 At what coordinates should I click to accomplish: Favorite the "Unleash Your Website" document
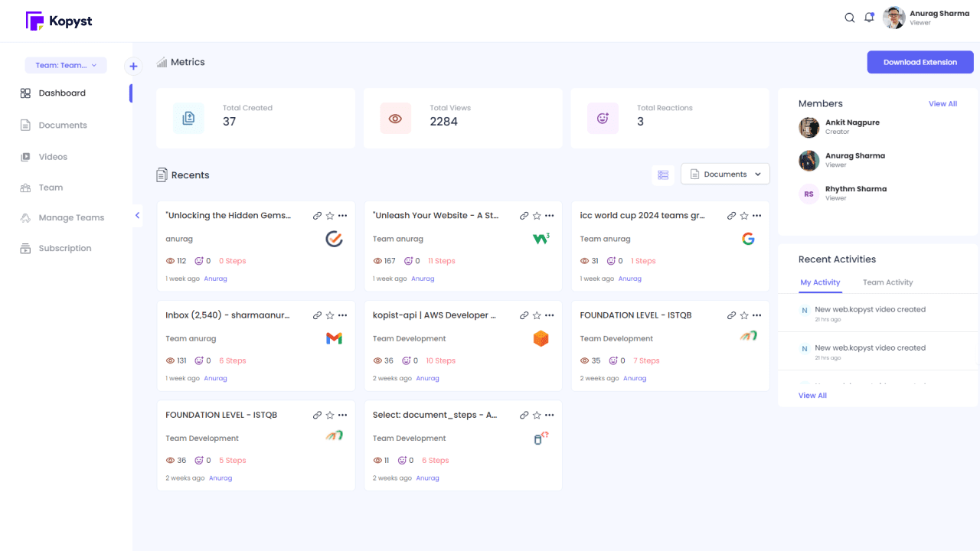click(537, 216)
